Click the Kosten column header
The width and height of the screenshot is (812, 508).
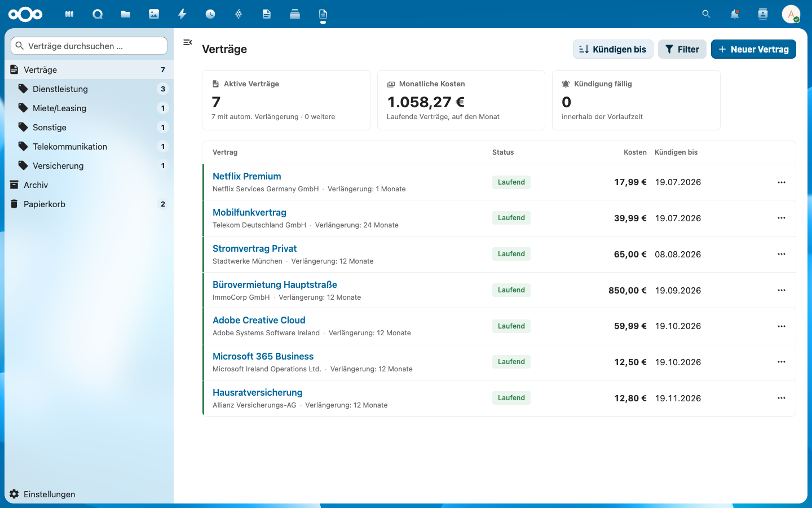(x=635, y=152)
